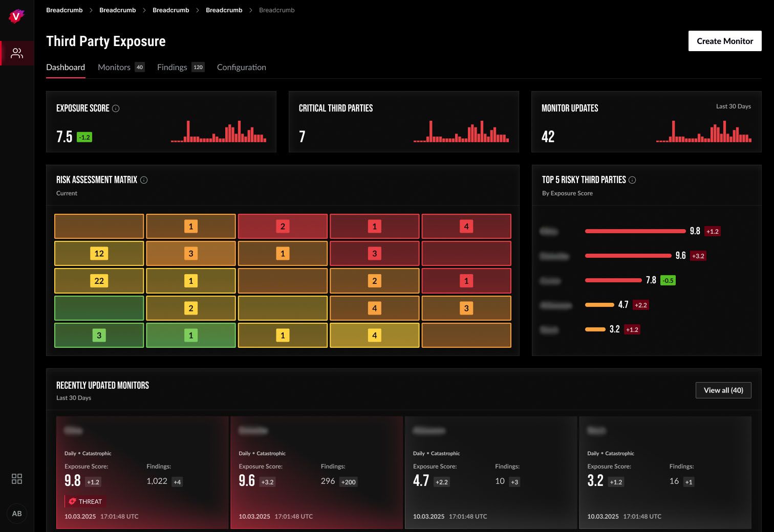Click the red 9.8 exposure score bar
774x532 pixels.
pyautogui.click(x=635, y=231)
